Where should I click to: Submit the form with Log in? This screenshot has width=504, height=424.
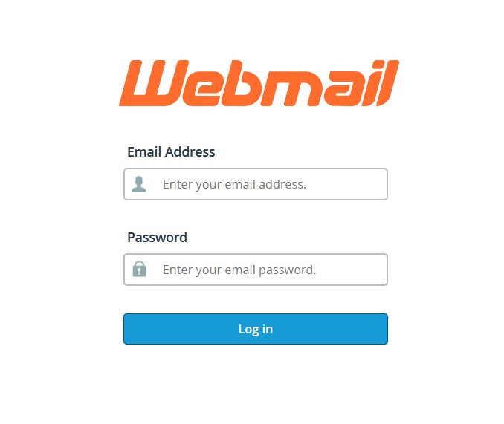(256, 329)
